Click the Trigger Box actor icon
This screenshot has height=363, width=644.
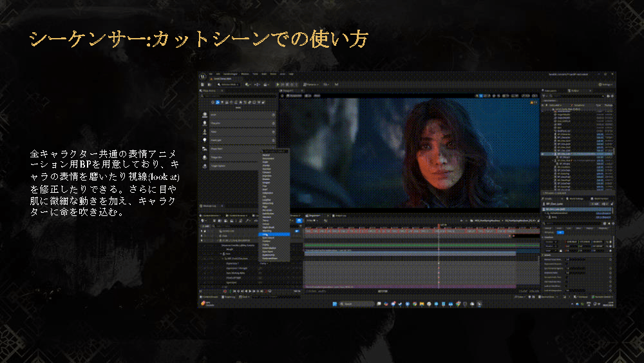pyautogui.click(x=205, y=157)
